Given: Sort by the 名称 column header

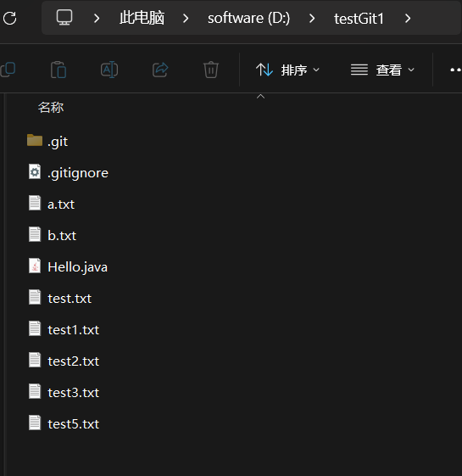Looking at the screenshot, I should pyautogui.click(x=51, y=108).
